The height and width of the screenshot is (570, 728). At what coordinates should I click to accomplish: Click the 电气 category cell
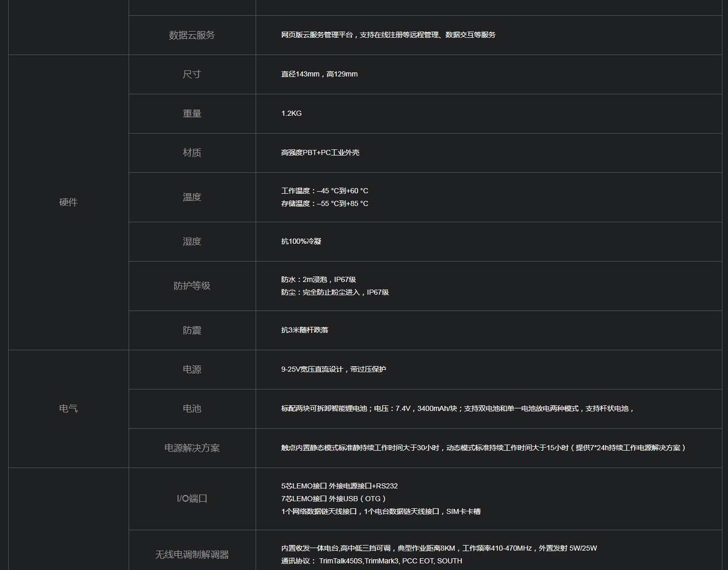tap(68, 409)
